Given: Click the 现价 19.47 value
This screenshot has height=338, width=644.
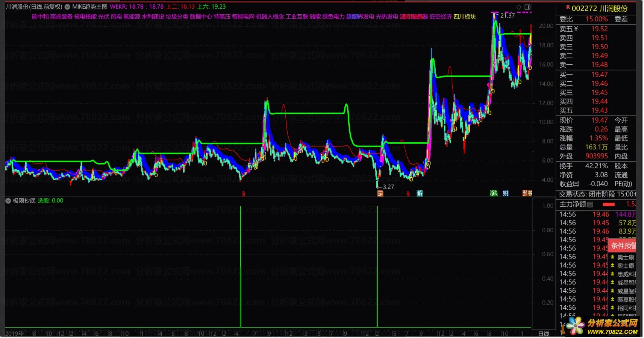Looking at the screenshot, I should click(x=599, y=120).
